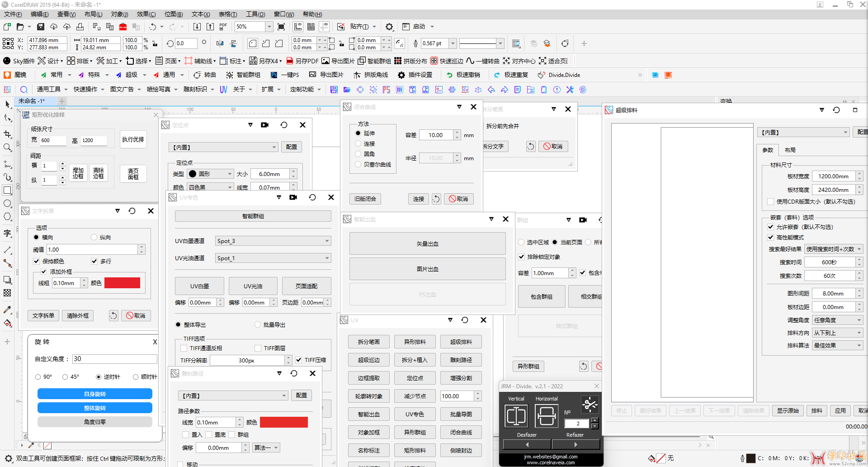Open the 文件(F) menu
Viewport: 868px width, 467px height.
[x=13, y=14]
